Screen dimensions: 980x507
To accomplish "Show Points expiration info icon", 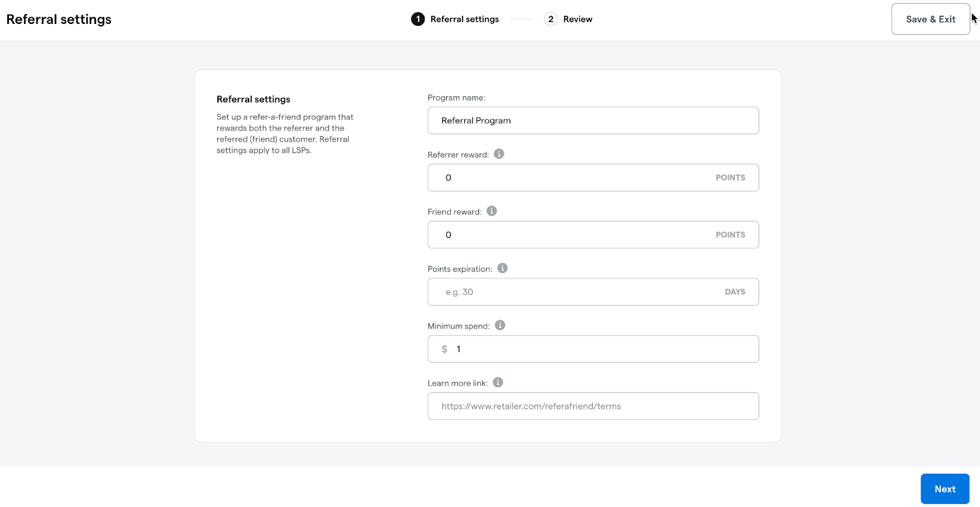I will point(502,268).
